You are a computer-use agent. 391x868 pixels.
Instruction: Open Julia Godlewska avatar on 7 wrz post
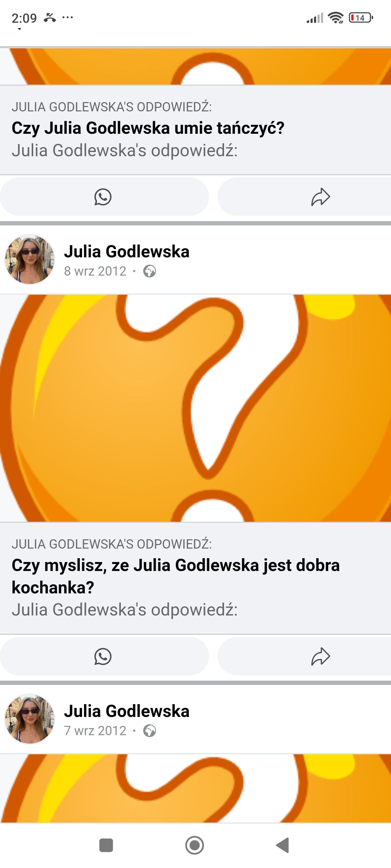30,719
